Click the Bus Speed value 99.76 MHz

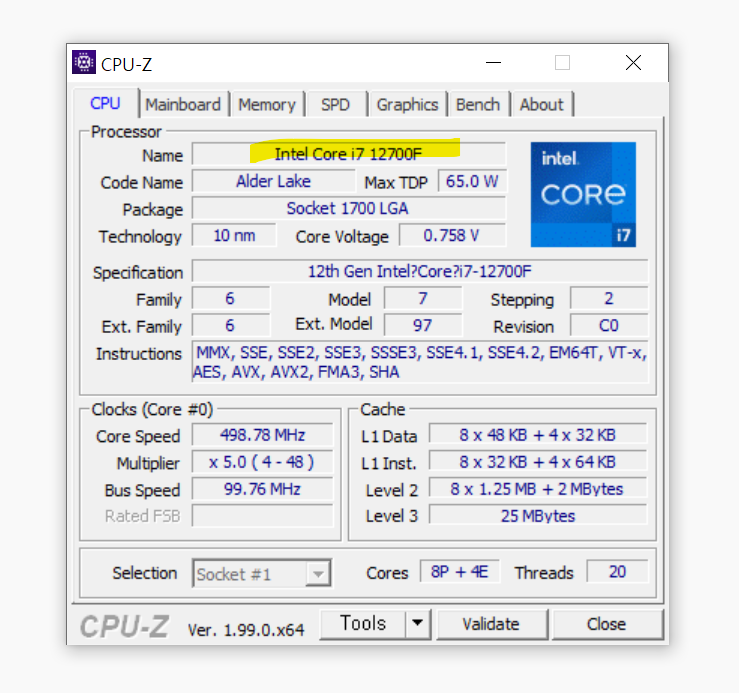[x=263, y=489]
